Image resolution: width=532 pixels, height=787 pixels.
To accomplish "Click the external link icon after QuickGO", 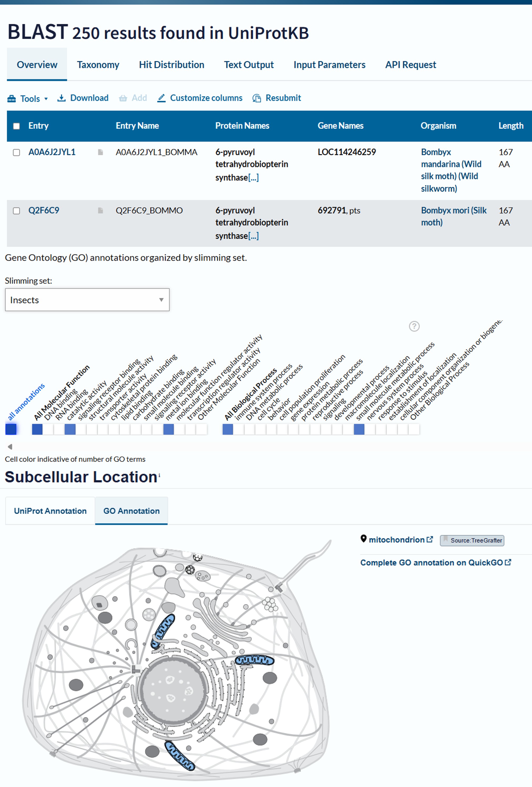I will click(x=508, y=562).
